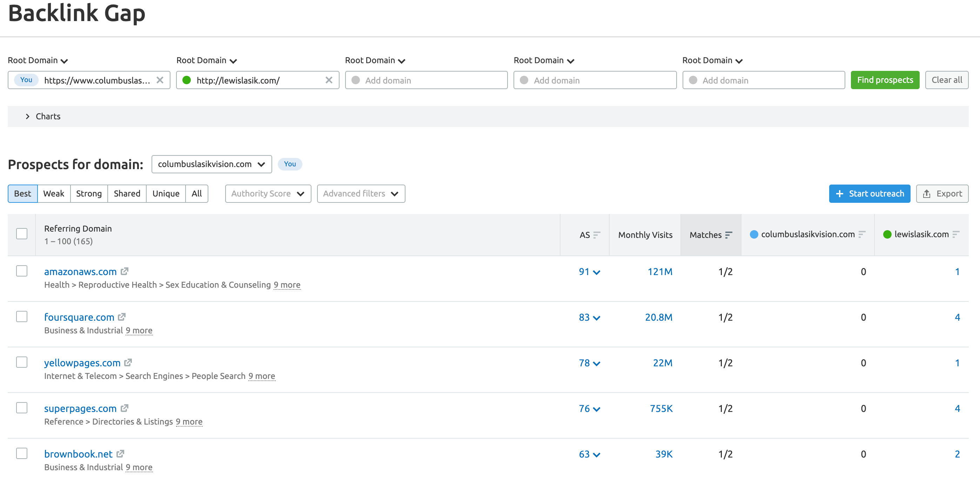
Task: Open superpages.com external link icon
Action: (125, 408)
